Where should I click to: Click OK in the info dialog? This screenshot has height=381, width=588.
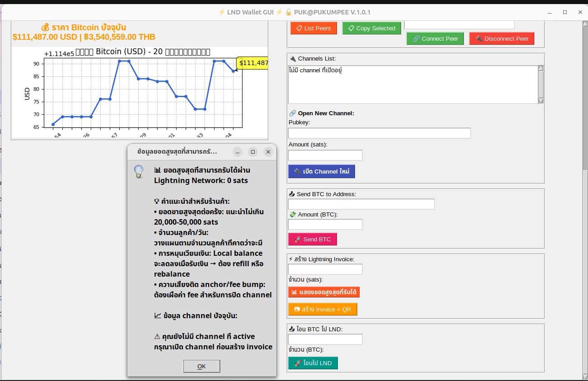(201, 366)
